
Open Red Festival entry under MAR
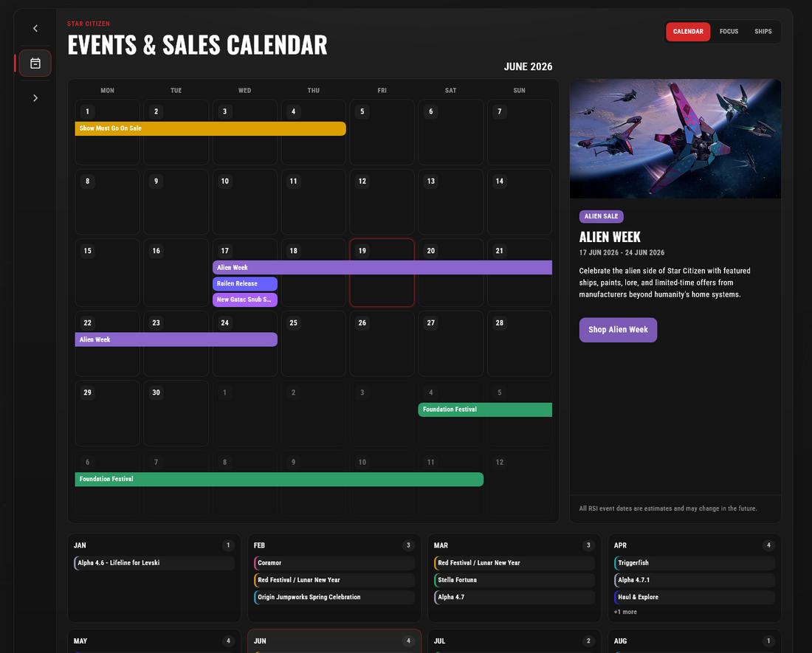click(x=515, y=563)
